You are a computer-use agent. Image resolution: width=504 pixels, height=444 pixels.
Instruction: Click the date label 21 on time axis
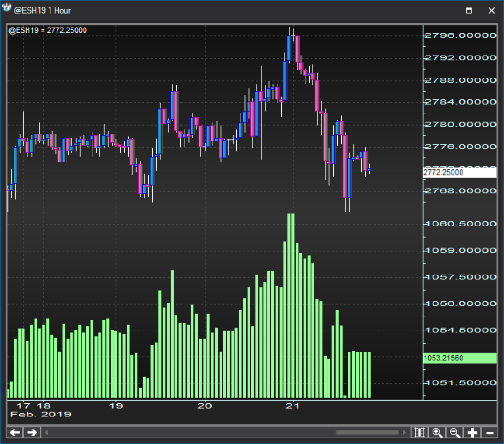pos(292,406)
